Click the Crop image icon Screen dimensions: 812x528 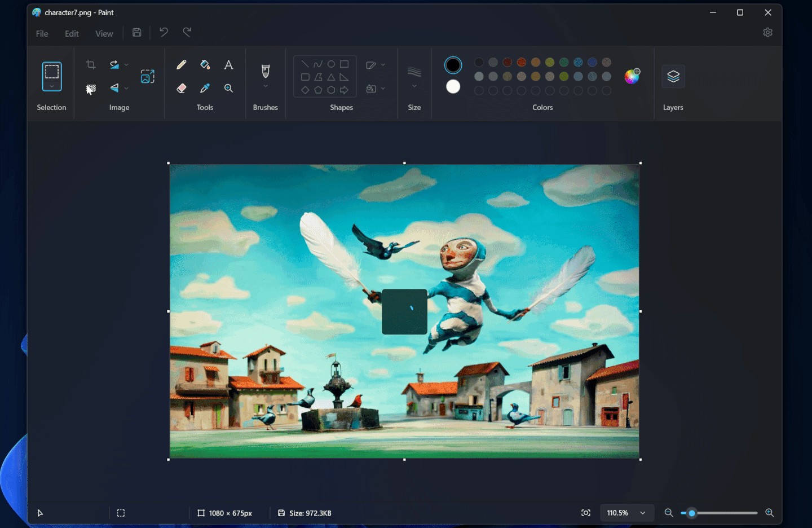[x=91, y=65]
